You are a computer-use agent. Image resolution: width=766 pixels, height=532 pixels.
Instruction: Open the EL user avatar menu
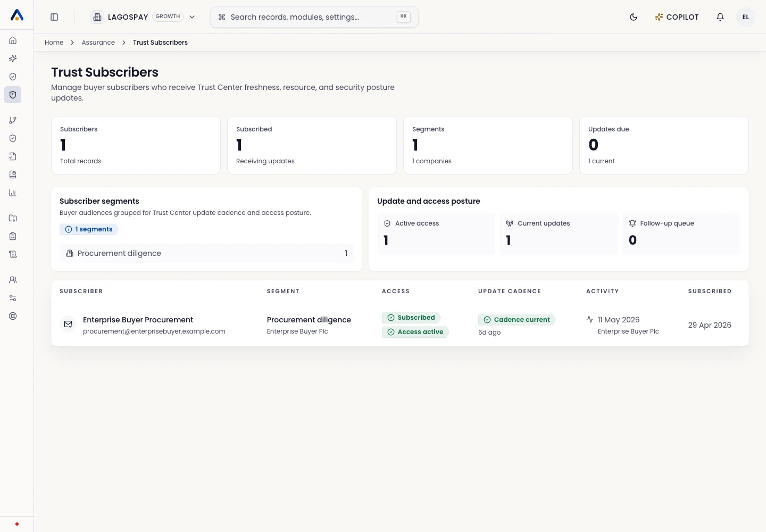click(746, 17)
